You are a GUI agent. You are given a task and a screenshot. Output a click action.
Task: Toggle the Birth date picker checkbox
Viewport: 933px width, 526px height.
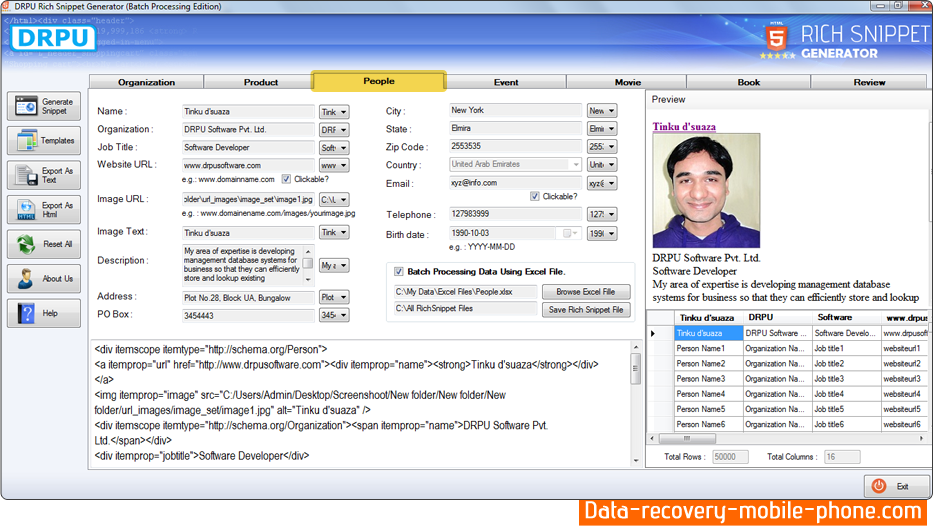567,233
